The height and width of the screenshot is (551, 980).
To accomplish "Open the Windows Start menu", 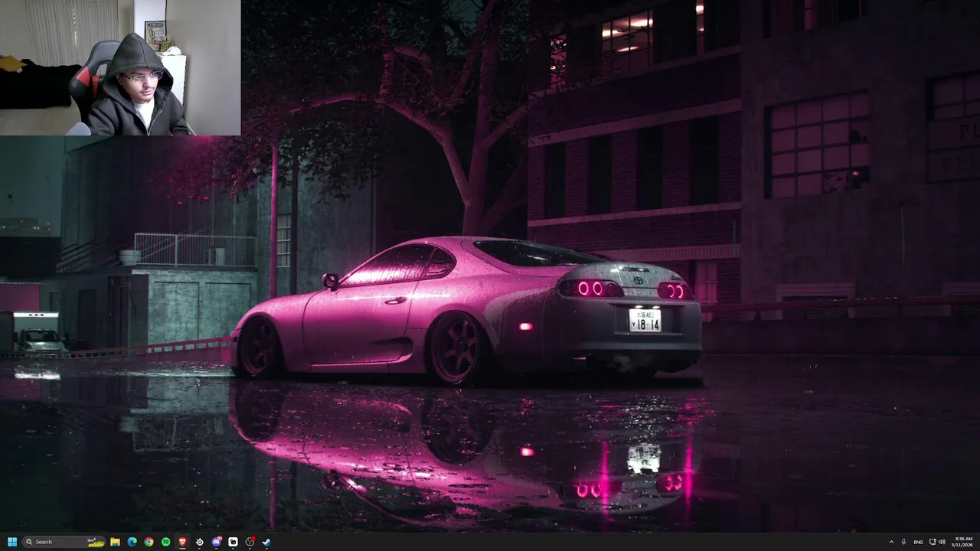I will (x=12, y=542).
